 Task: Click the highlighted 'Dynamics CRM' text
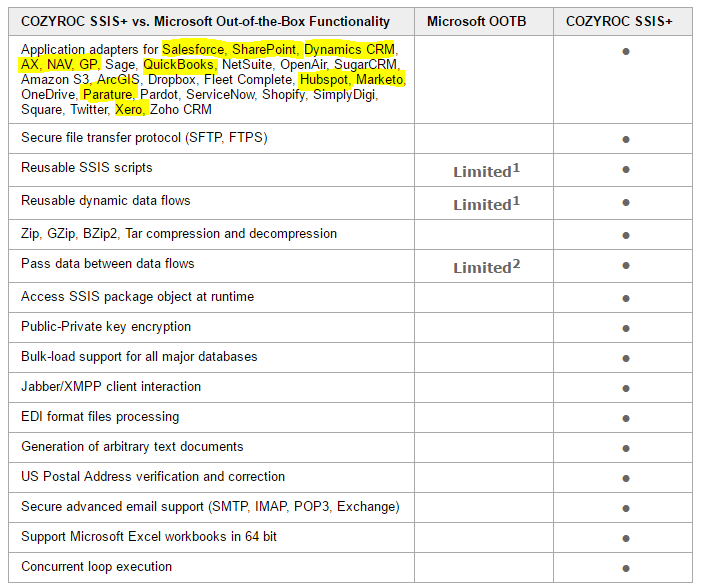click(x=349, y=49)
